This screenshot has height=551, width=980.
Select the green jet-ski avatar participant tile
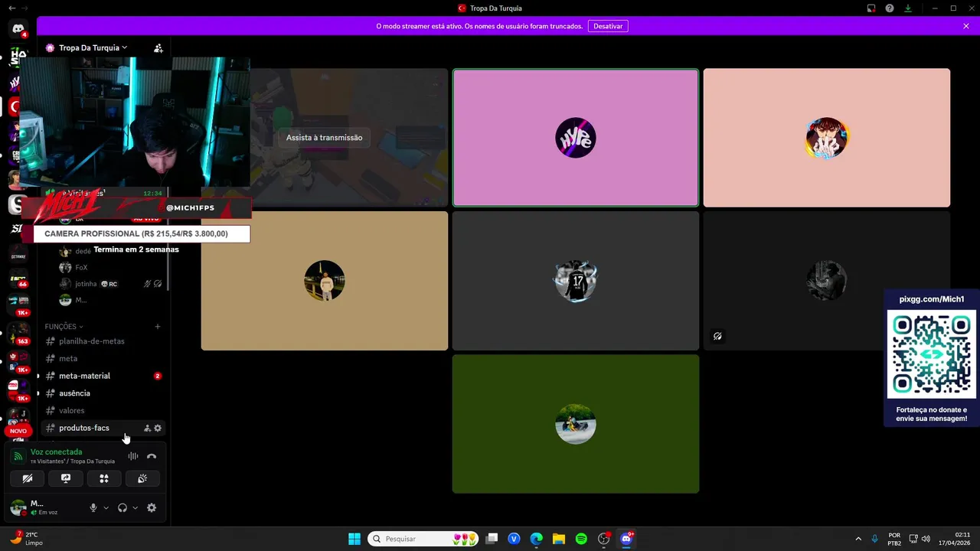pos(576,424)
